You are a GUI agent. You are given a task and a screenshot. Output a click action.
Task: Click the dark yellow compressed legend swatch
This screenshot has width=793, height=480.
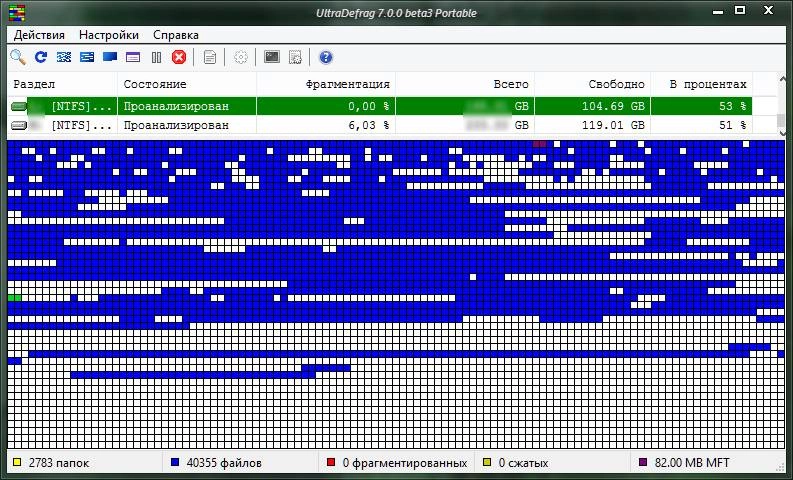click(487, 462)
